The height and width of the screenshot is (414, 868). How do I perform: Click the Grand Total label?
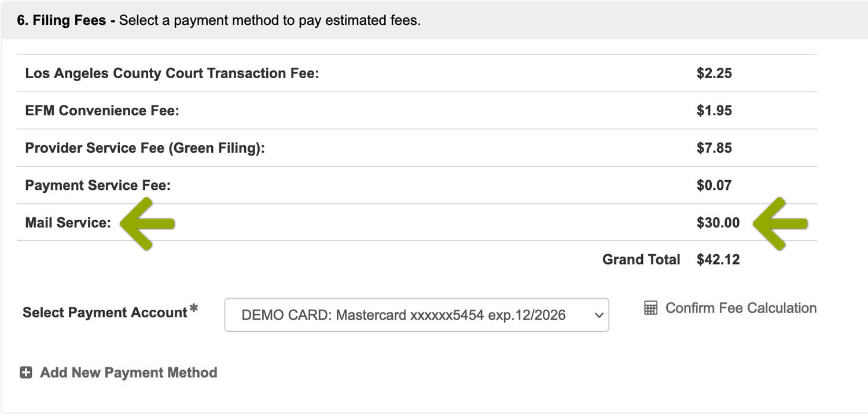coord(641,259)
